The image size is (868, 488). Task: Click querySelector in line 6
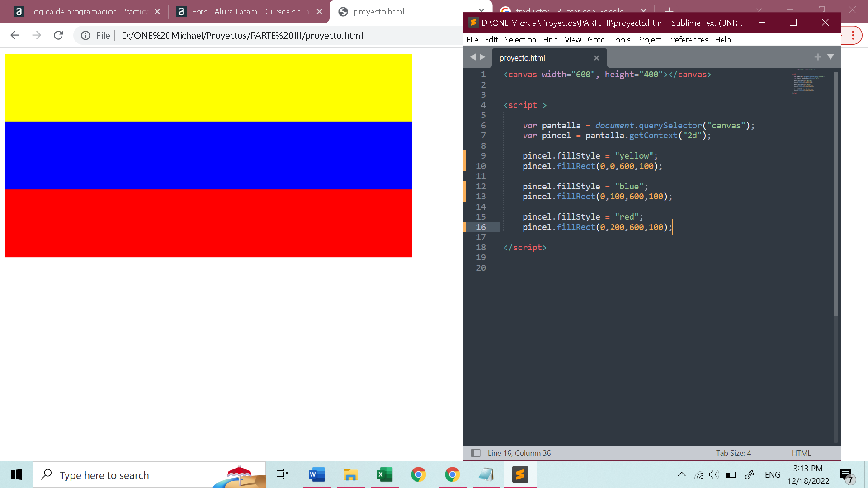(x=670, y=126)
